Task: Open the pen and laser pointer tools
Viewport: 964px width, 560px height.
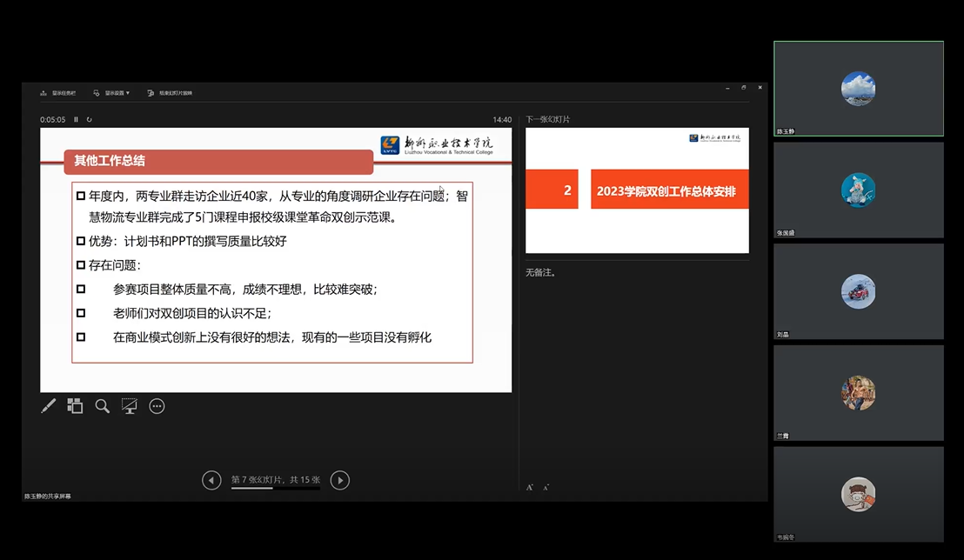Action: 49,406
